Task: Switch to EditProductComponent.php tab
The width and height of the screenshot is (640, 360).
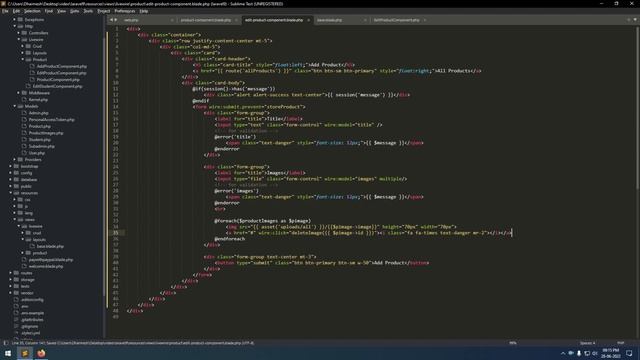Action: point(397,20)
